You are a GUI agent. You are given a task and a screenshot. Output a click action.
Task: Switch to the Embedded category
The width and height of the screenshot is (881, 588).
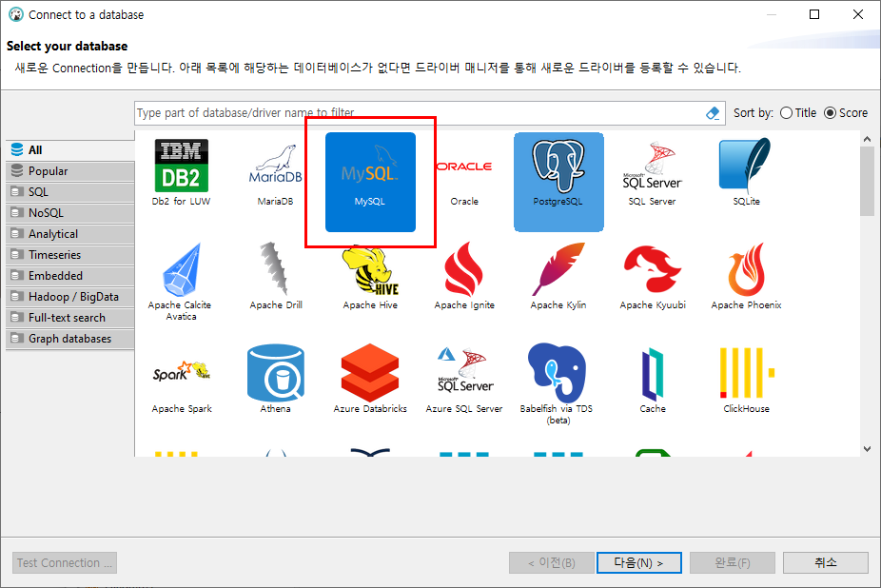coord(70,276)
